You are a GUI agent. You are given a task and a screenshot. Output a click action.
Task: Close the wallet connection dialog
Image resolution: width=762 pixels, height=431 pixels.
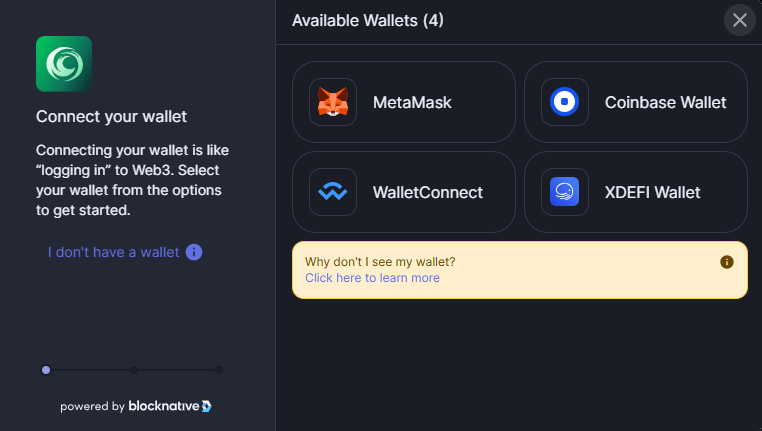(x=740, y=20)
